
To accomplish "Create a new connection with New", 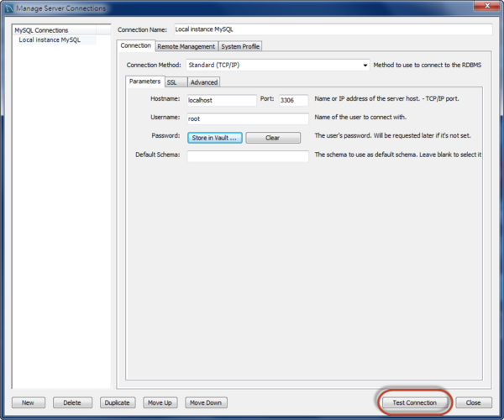I will (x=28, y=402).
